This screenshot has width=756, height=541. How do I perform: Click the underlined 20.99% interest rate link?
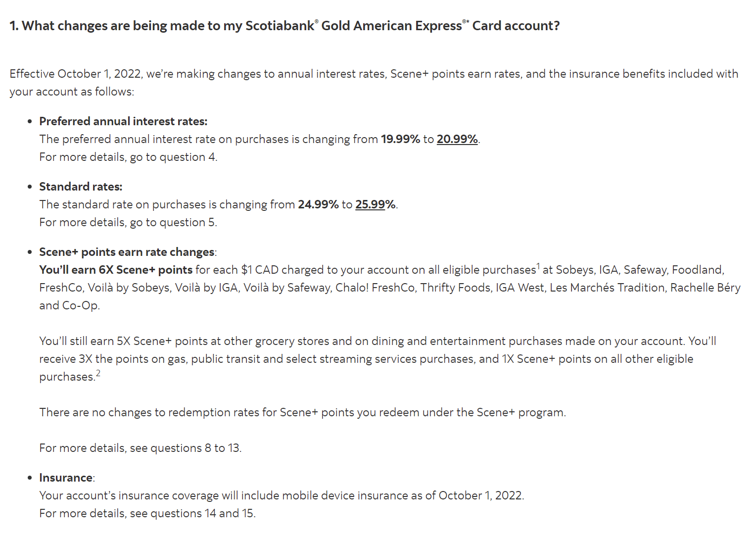[457, 139]
